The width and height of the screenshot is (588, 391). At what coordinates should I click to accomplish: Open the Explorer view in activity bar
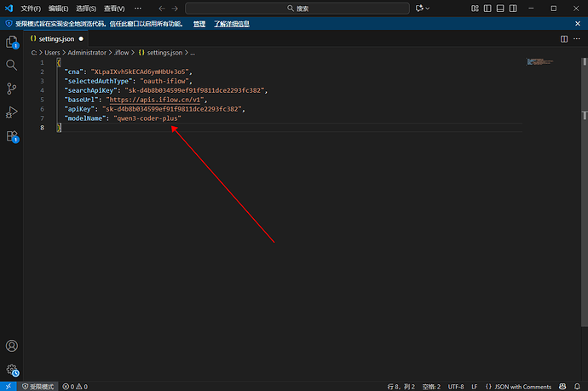tap(12, 41)
